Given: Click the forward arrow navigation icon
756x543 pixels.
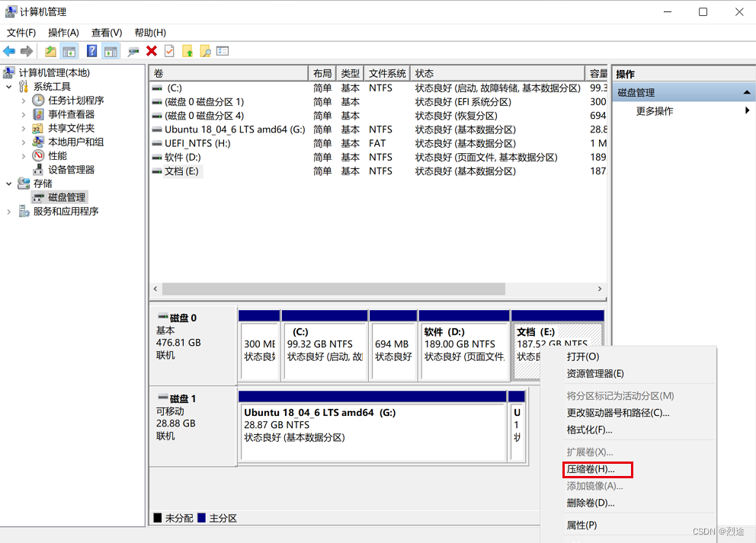Looking at the screenshot, I should click(x=25, y=50).
